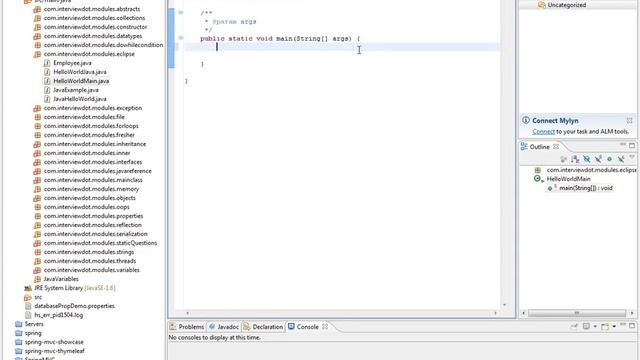Close the Console view tab
This screenshot has width=640, height=360.
(325, 327)
